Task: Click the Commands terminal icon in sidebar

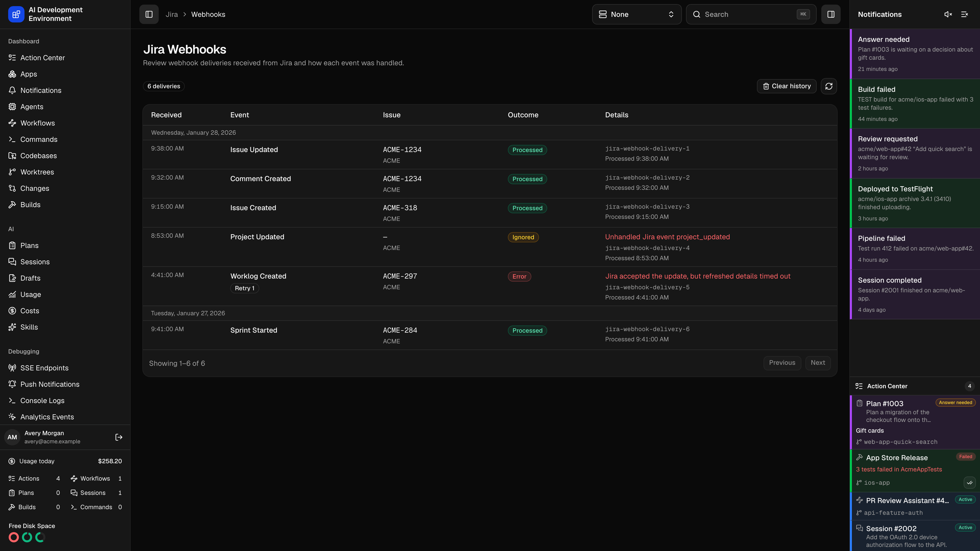Action: click(x=12, y=140)
